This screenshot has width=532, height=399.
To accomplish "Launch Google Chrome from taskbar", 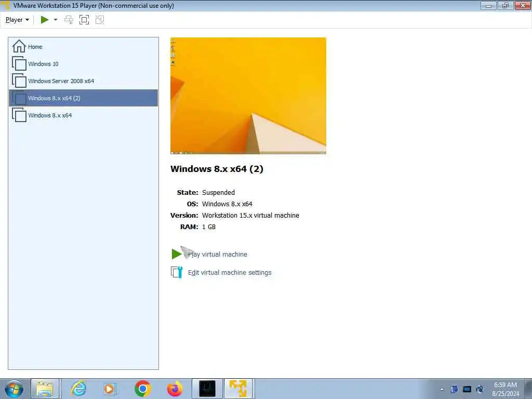I will (x=142, y=389).
